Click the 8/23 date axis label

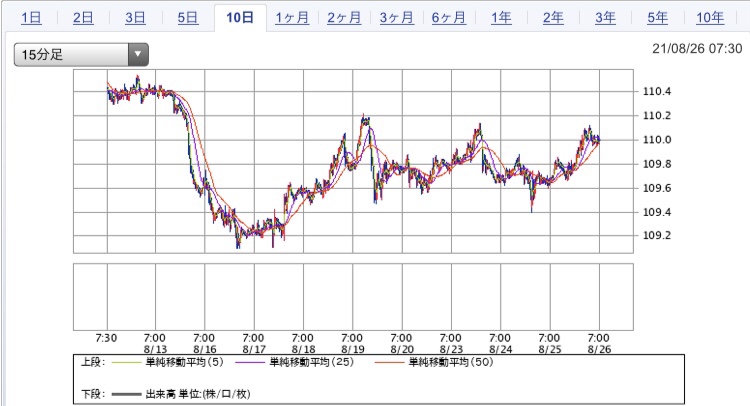pos(451,349)
